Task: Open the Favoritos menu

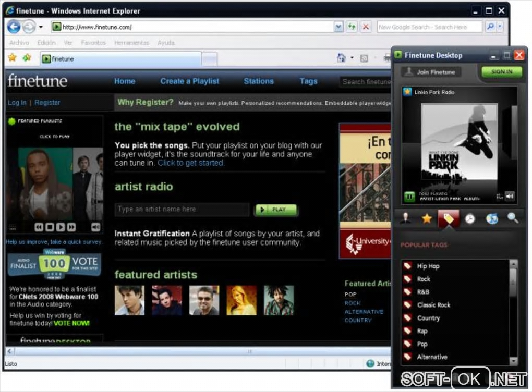Action: (93, 43)
